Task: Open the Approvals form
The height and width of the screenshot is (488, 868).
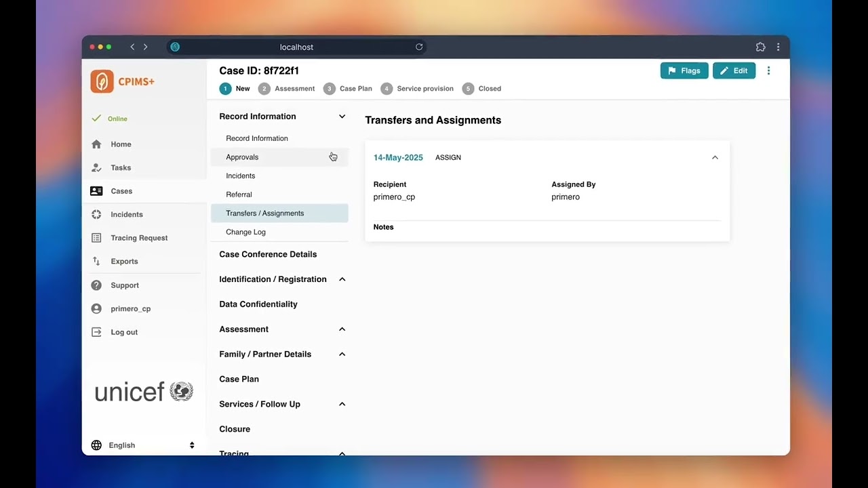Action: click(x=279, y=157)
